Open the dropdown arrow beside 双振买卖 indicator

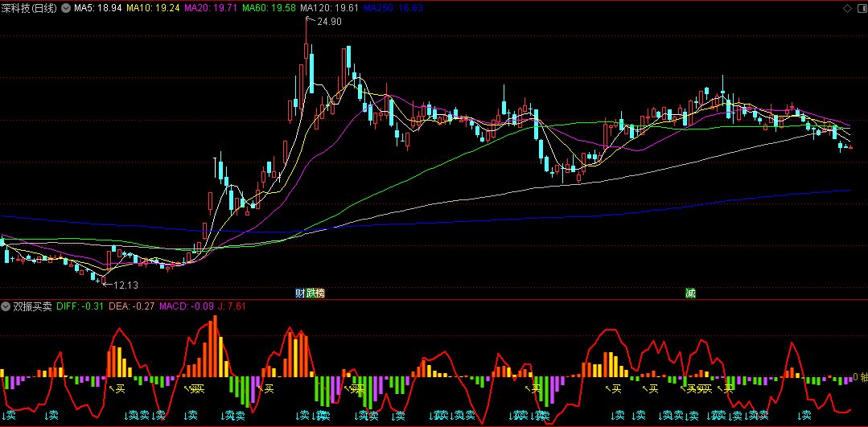[x=6, y=306]
